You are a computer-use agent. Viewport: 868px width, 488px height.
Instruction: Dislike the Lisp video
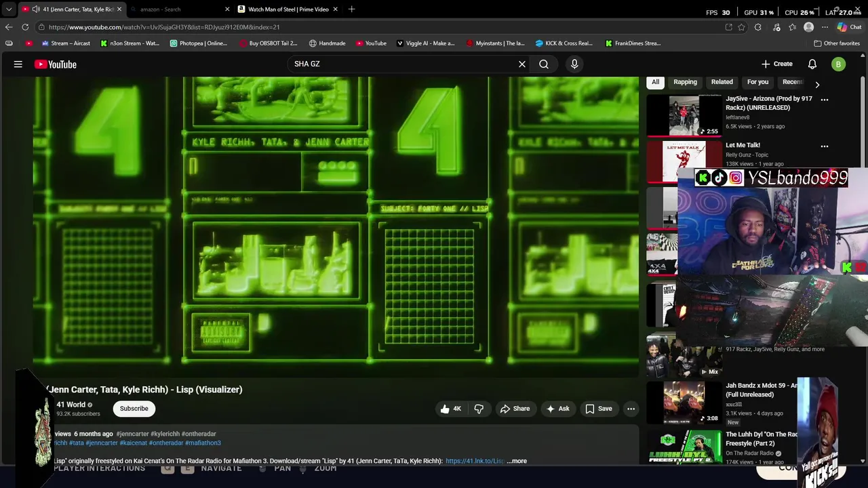(479, 409)
